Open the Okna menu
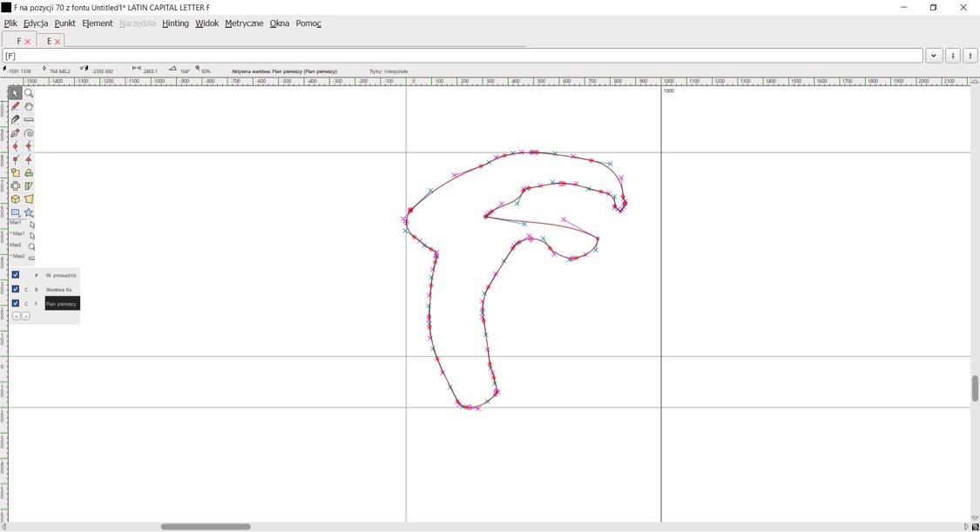 click(280, 24)
